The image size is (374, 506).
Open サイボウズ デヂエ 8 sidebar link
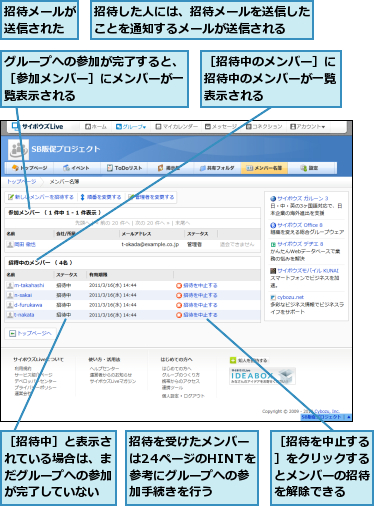pos(300,244)
